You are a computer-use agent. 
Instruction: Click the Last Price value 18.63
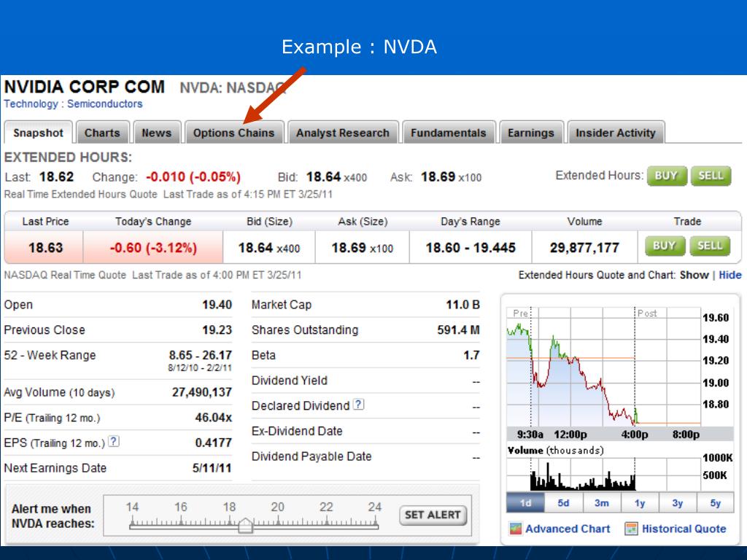pyautogui.click(x=45, y=248)
